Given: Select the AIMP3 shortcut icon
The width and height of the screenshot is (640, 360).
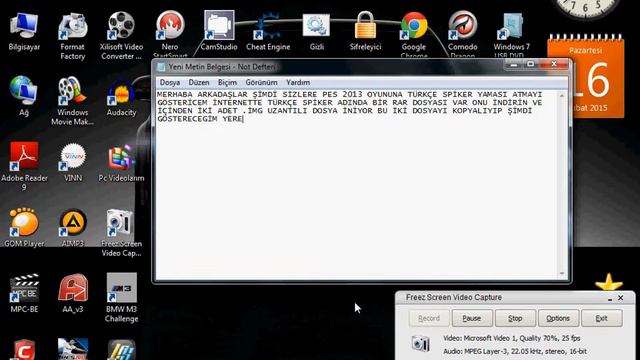Looking at the screenshot, I should 73,223.
